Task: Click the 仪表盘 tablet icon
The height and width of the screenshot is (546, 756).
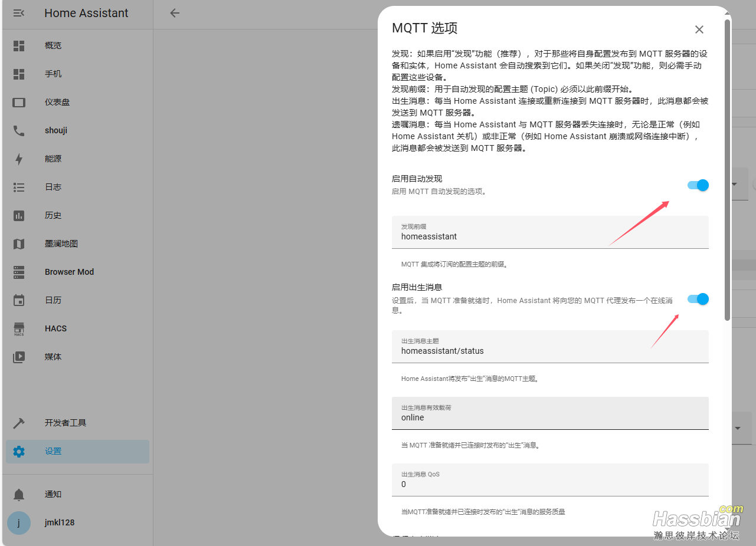Action: (19, 102)
